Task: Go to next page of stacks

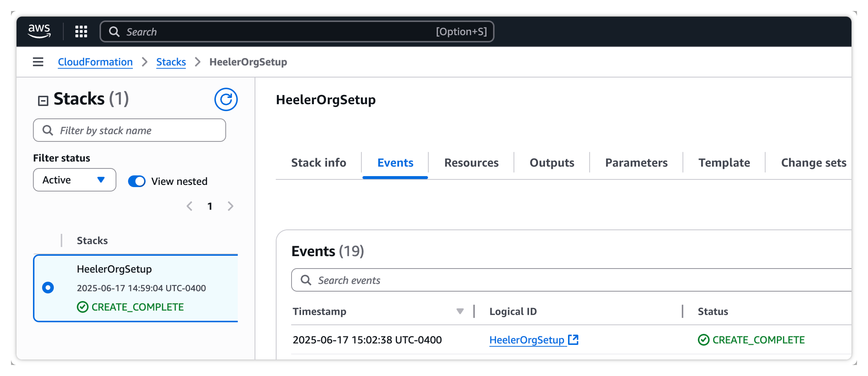Action: pyautogui.click(x=231, y=206)
